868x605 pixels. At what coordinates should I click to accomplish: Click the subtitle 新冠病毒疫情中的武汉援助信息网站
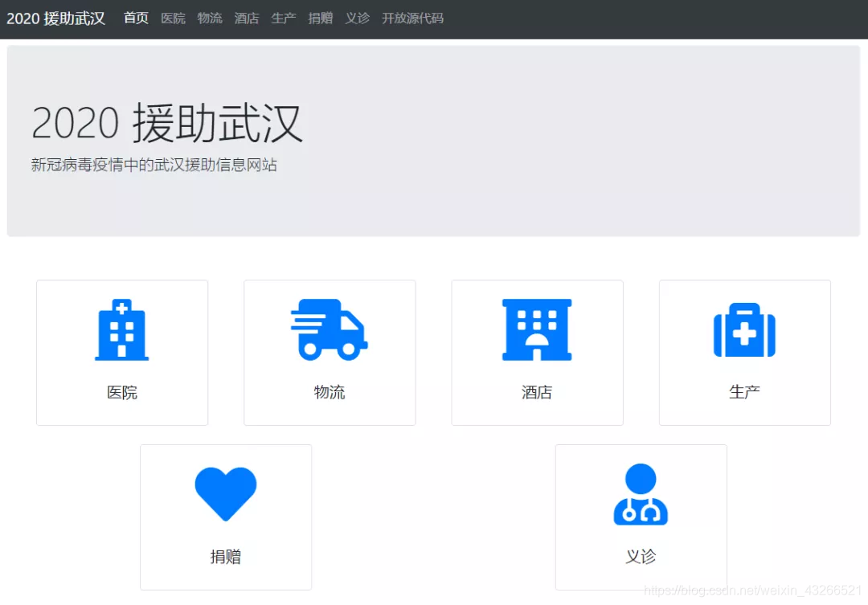tap(154, 165)
